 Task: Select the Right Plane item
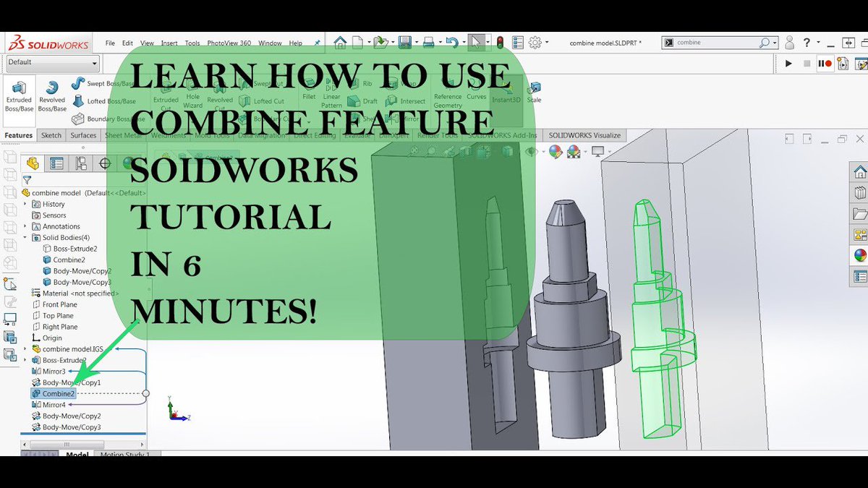(x=55, y=327)
